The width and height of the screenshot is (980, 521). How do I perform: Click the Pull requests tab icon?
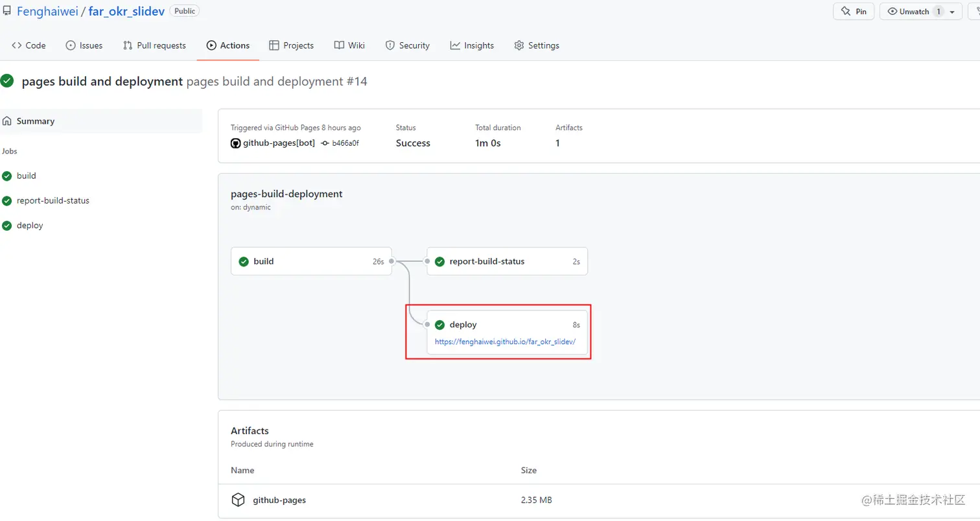[x=128, y=45]
